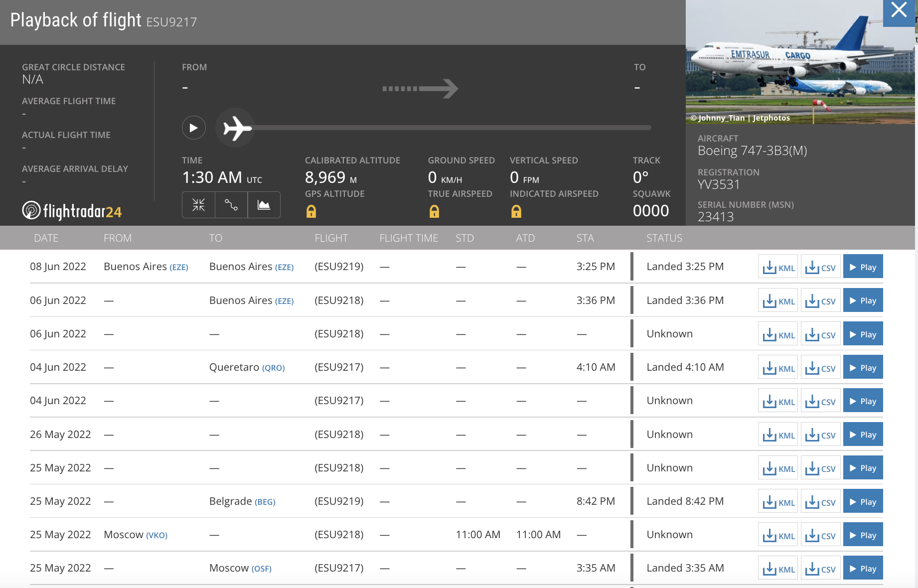Click the fit-to-view collapse arrows icon

198,205
